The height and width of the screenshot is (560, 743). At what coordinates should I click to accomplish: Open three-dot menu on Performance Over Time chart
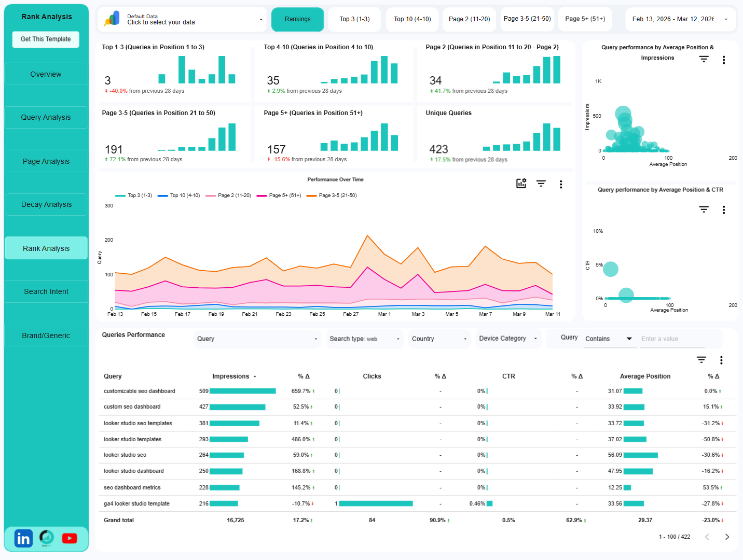tap(561, 184)
